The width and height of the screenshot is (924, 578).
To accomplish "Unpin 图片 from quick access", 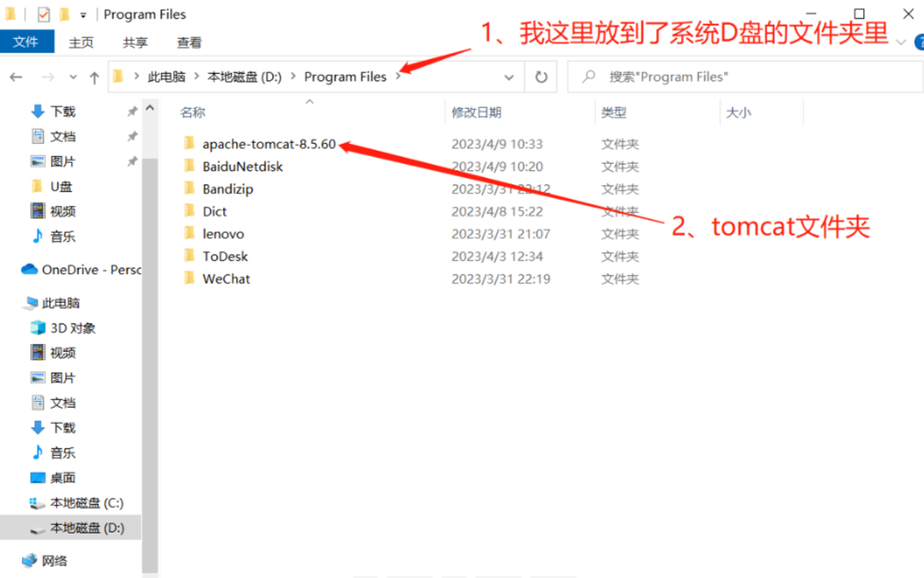I will [132, 162].
